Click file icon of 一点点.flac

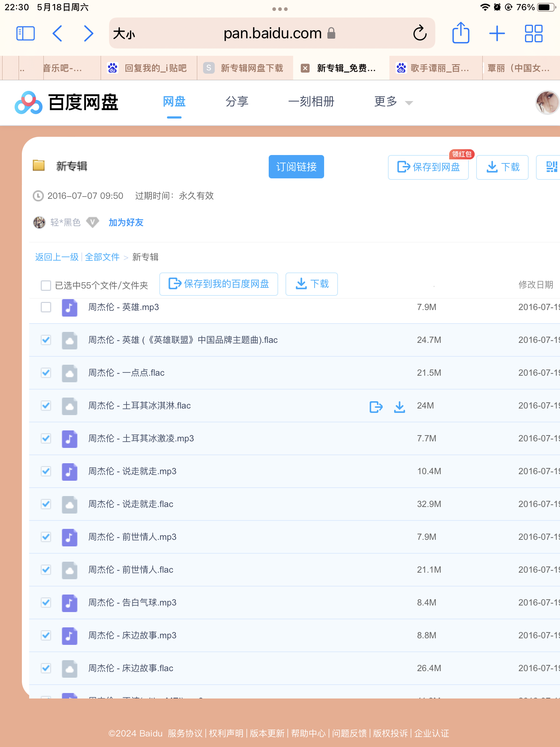coord(69,373)
